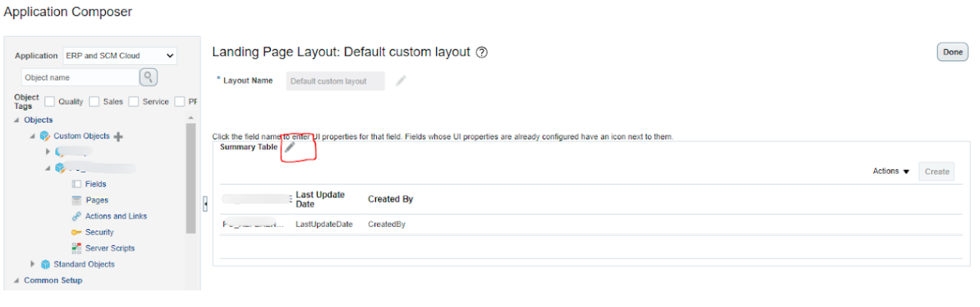The width and height of the screenshot is (980, 307).
Task: Click the Done button
Action: [x=953, y=52]
